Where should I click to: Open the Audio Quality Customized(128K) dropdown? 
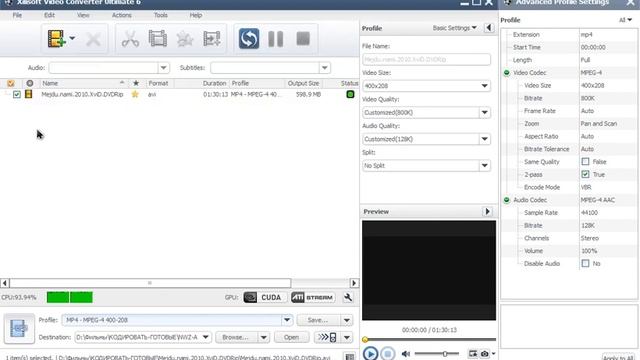(484, 139)
